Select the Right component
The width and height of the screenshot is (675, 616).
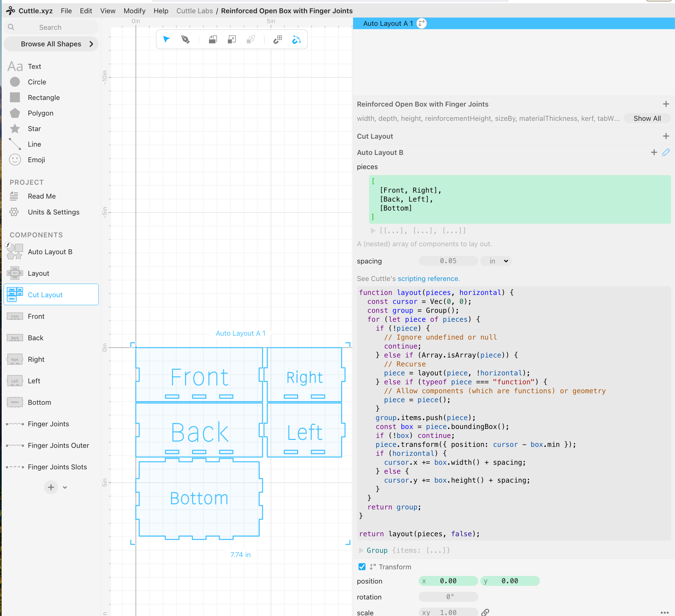pos(51,359)
